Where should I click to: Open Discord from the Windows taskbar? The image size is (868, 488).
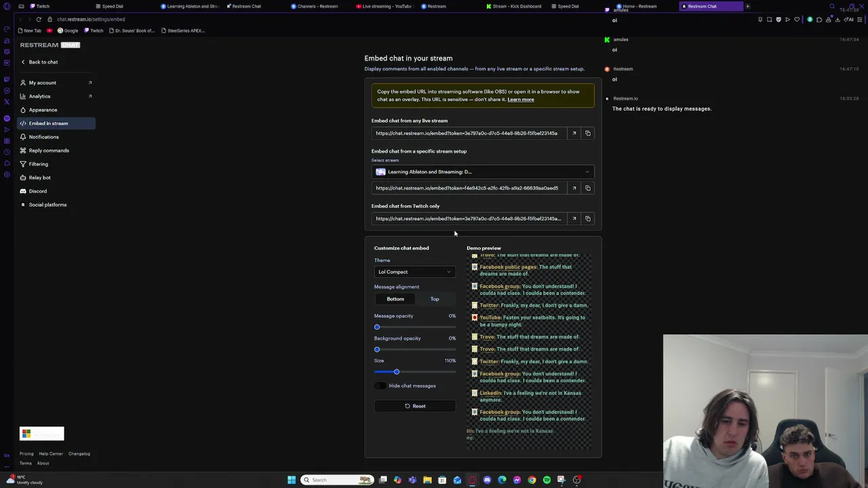coord(487,480)
